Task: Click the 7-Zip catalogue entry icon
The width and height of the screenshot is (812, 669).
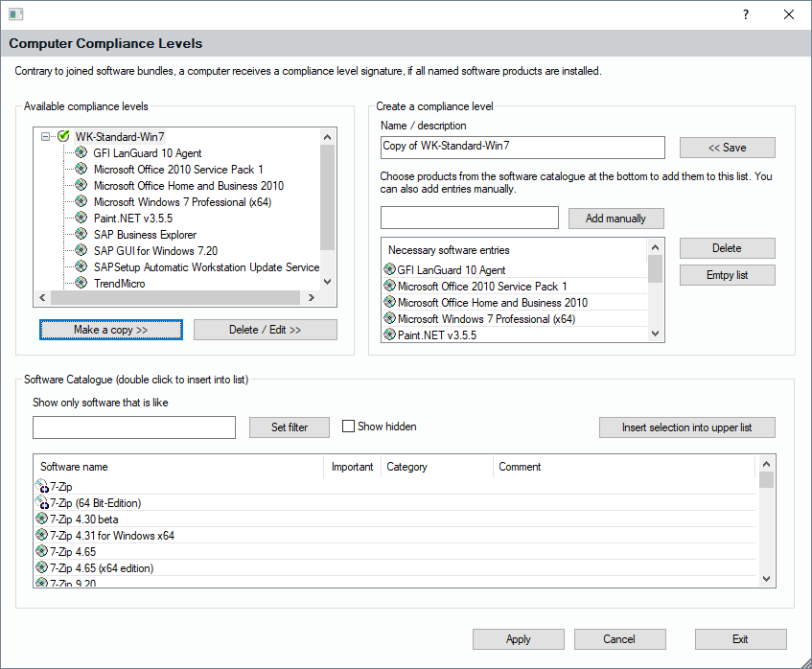Action: 41,486
